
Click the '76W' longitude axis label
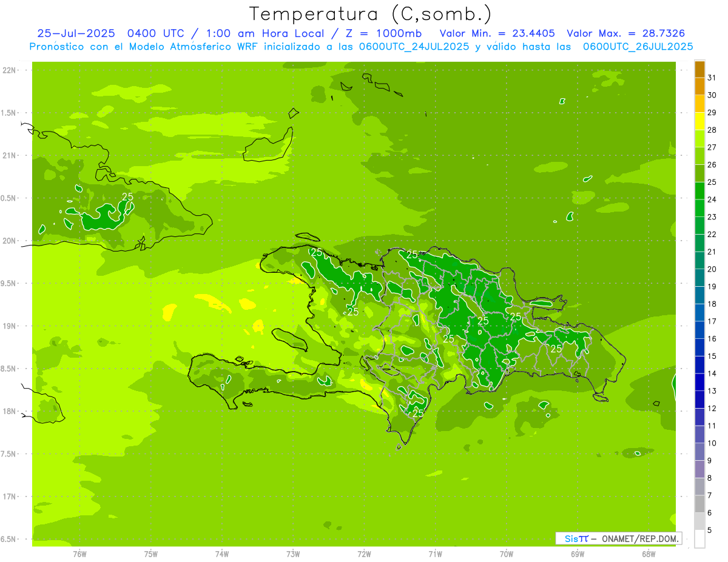click(x=79, y=554)
